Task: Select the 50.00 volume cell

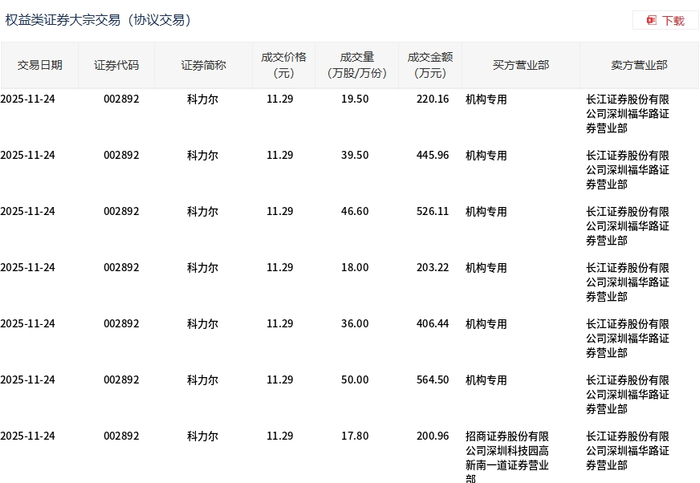Action: click(354, 380)
